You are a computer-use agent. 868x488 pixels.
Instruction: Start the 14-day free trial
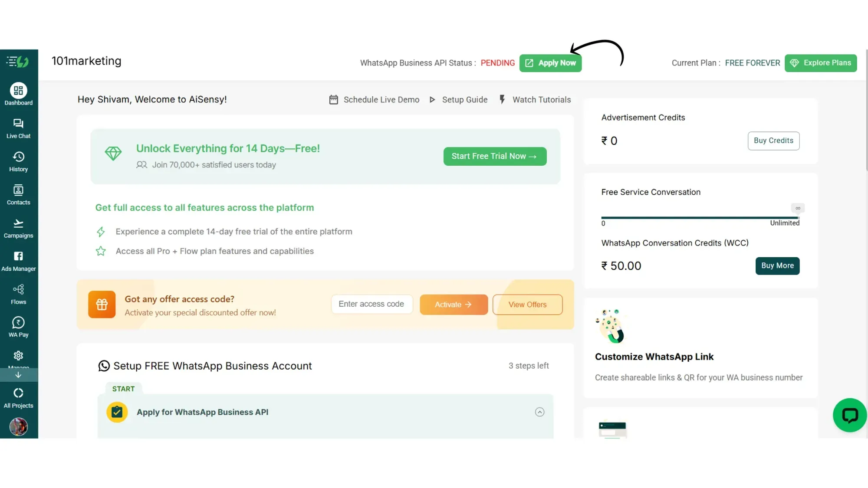pyautogui.click(x=495, y=156)
